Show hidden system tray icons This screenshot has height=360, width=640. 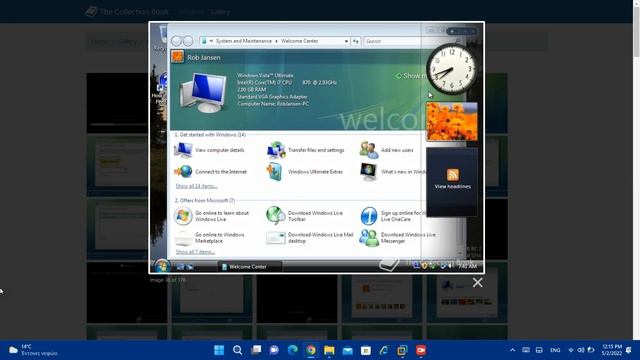tap(513, 350)
